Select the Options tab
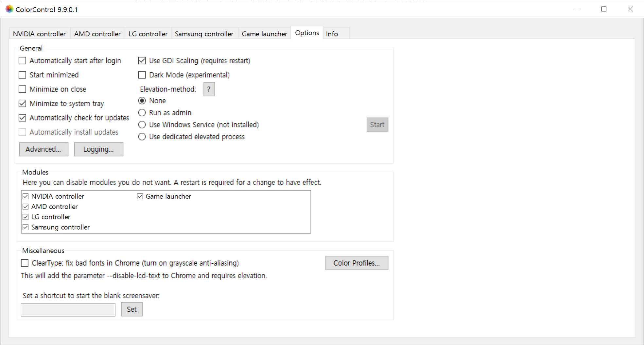This screenshot has width=644, height=345. [307, 33]
